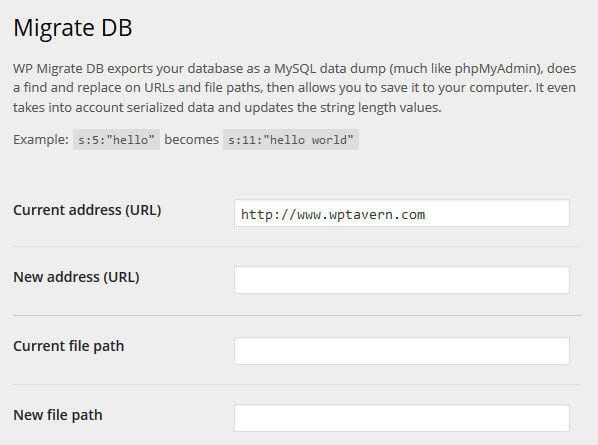This screenshot has width=598, height=445.
Task: Click the word "Example:" before the code
Action: (41, 140)
